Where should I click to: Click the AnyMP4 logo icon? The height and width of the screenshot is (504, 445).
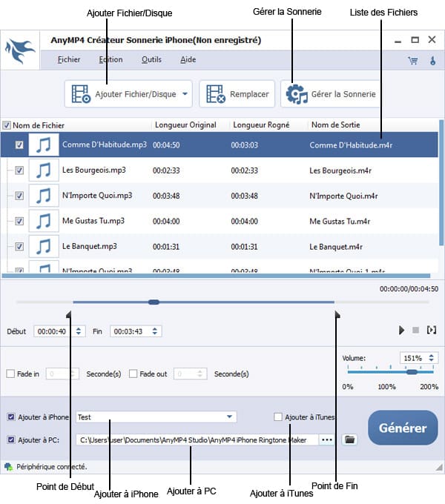19,50
